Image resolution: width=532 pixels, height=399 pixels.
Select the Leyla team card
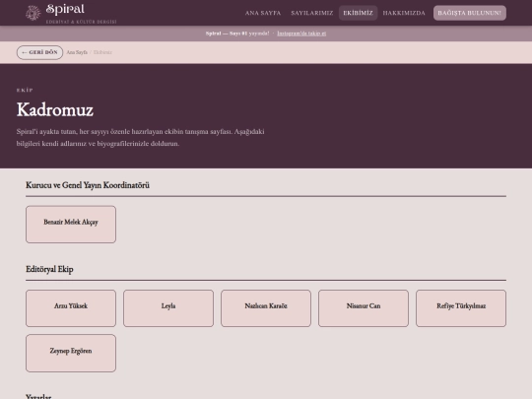[168, 308]
